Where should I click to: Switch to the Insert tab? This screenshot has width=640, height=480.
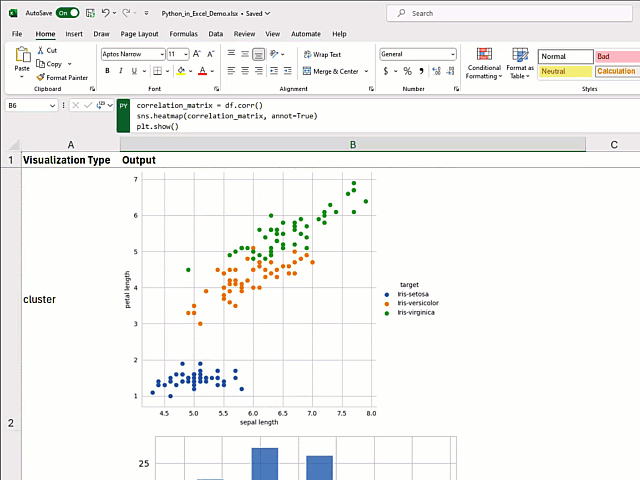74,34
